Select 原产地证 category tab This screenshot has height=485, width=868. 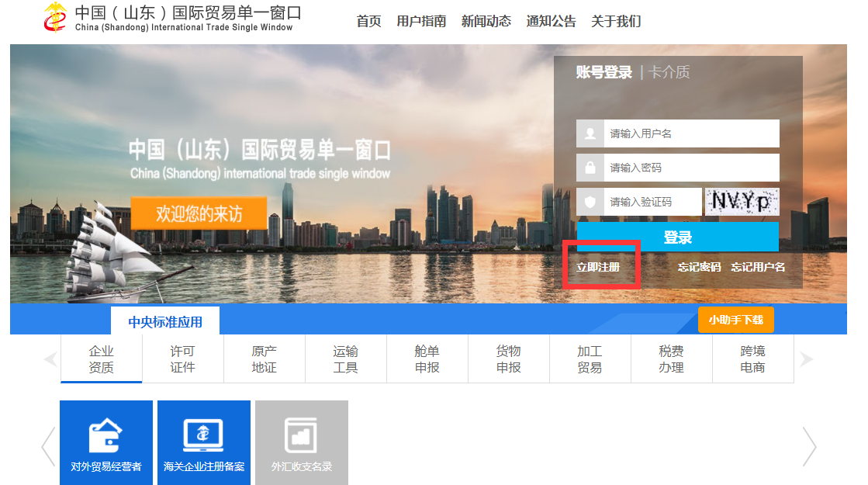point(264,359)
